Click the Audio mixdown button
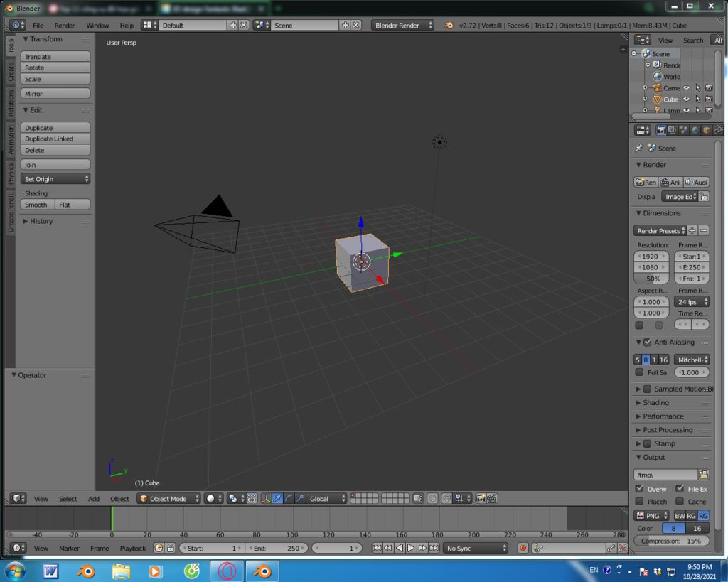The width and height of the screenshot is (728, 582). 696,183
